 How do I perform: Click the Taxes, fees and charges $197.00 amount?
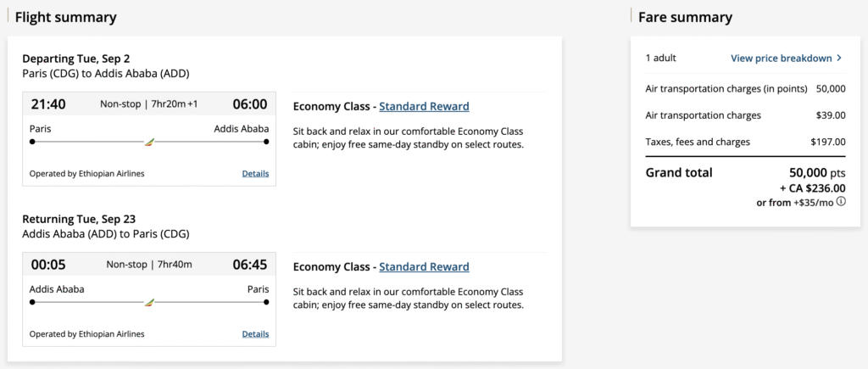[827, 142]
